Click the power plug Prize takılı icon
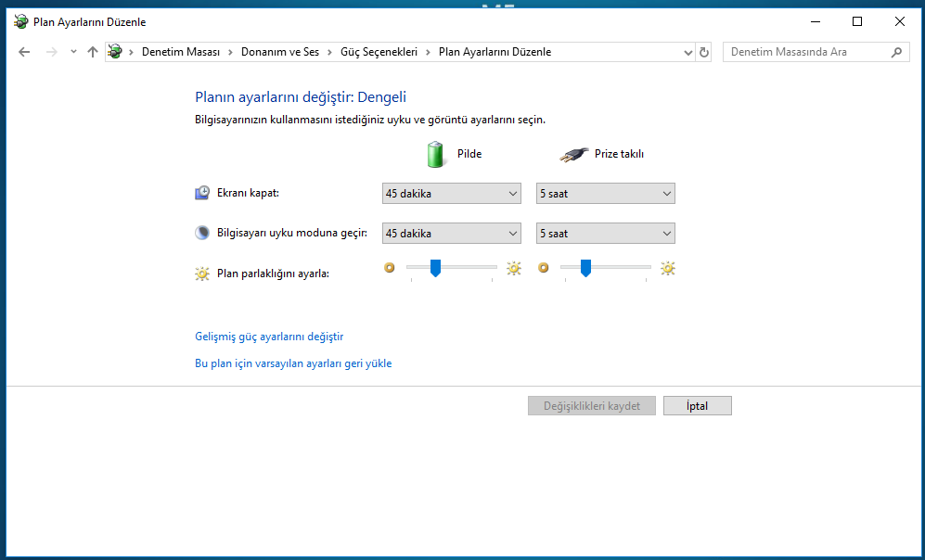925x560 pixels. pyautogui.click(x=574, y=154)
